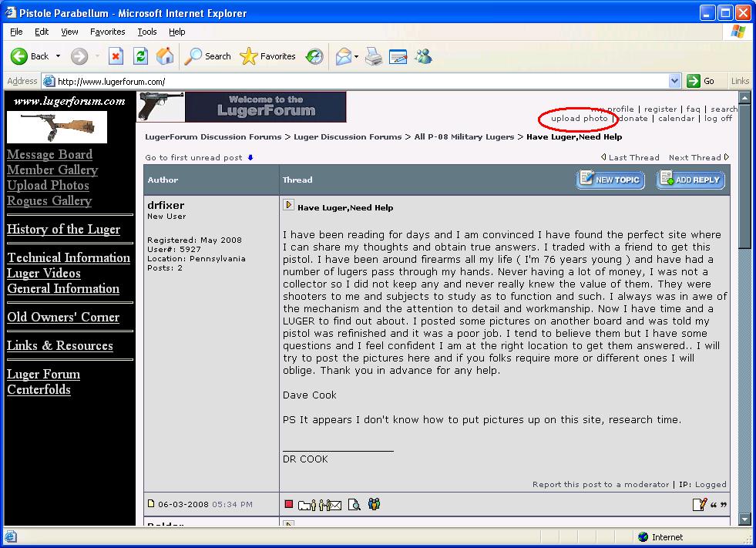Open the faq link
756x548 pixels.
pos(693,109)
